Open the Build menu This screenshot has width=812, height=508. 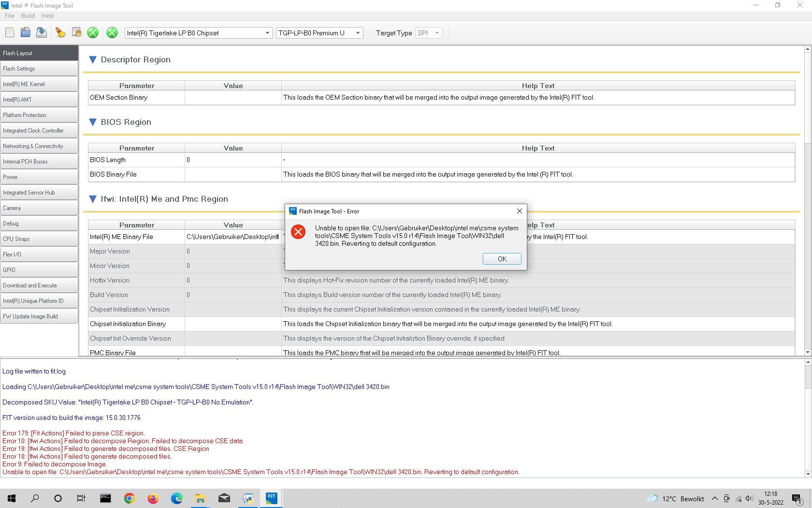click(x=28, y=16)
